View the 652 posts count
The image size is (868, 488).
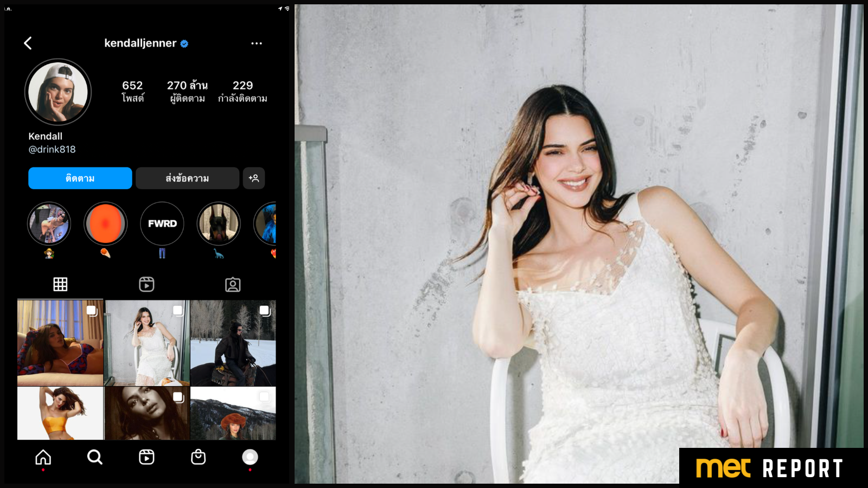[x=132, y=91]
